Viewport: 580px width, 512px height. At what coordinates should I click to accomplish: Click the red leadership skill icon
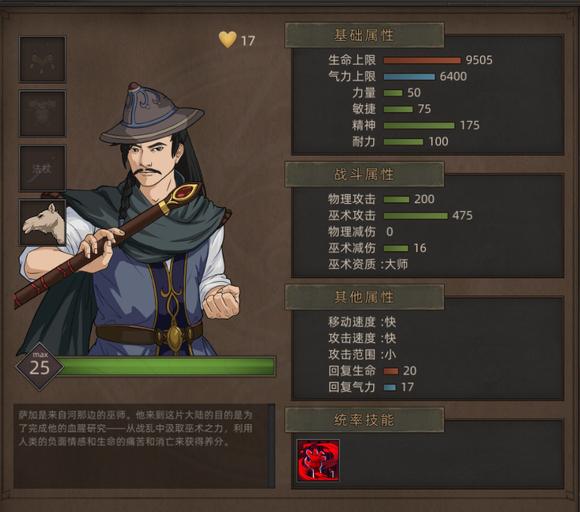tap(318, 460)
